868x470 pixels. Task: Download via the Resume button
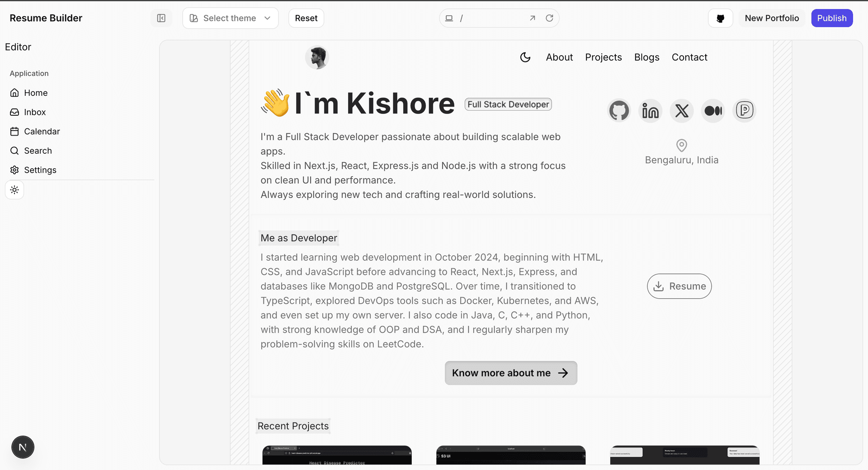point(679,286)
